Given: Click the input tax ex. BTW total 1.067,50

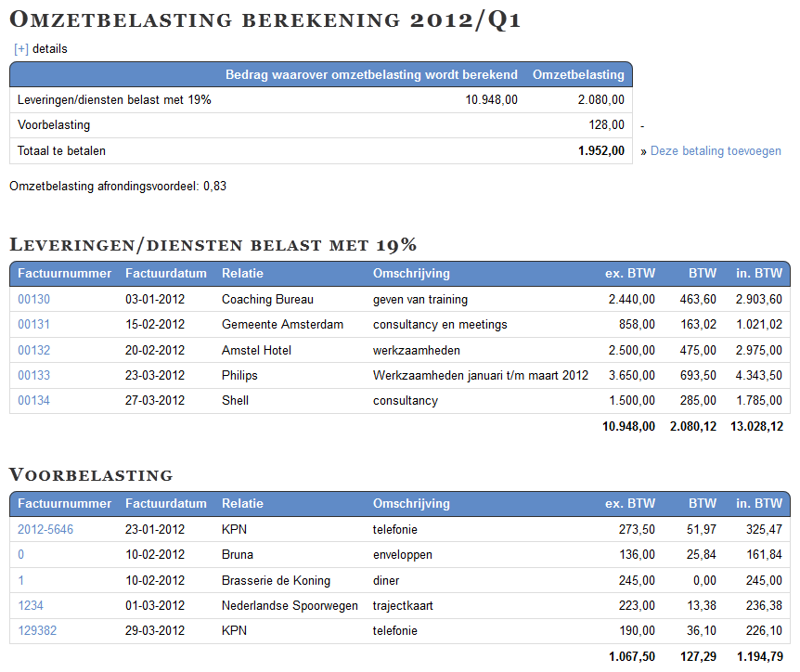Looking at the screenshot, I should point(632,657).
